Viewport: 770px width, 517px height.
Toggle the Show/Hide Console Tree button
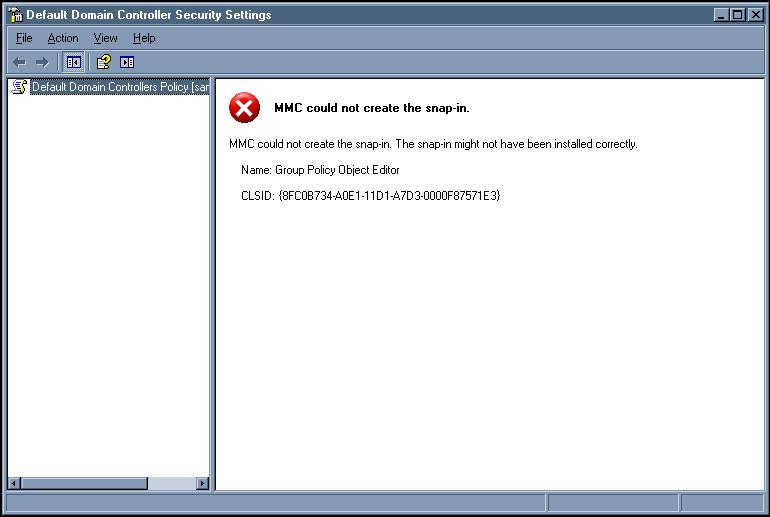74,62
